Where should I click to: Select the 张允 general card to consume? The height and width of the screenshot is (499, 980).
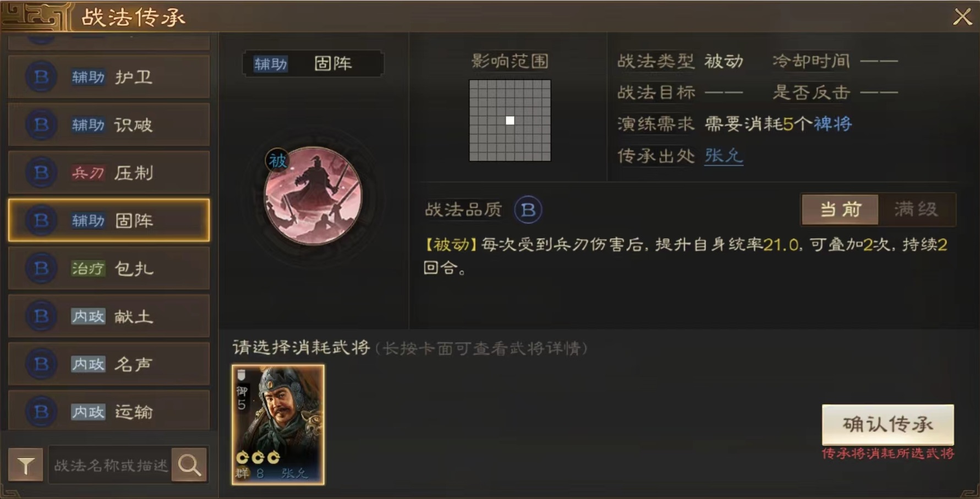click(x=278, y=425)
